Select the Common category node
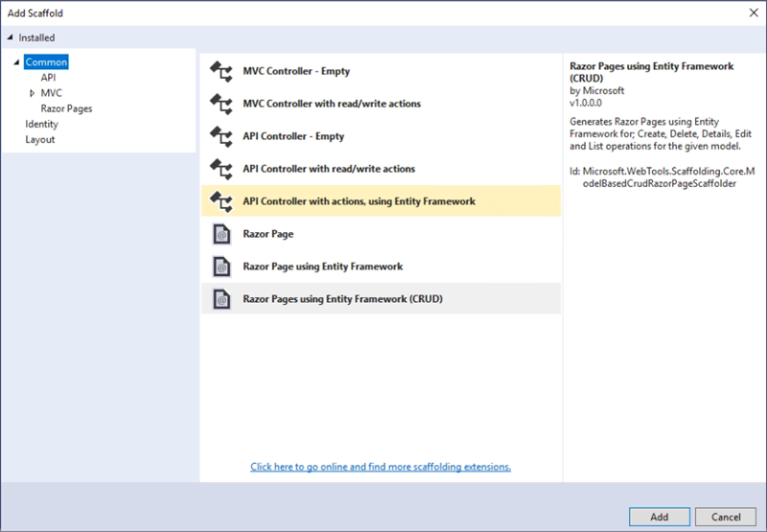This screenshot has width=767, height=532. point(46,62)
